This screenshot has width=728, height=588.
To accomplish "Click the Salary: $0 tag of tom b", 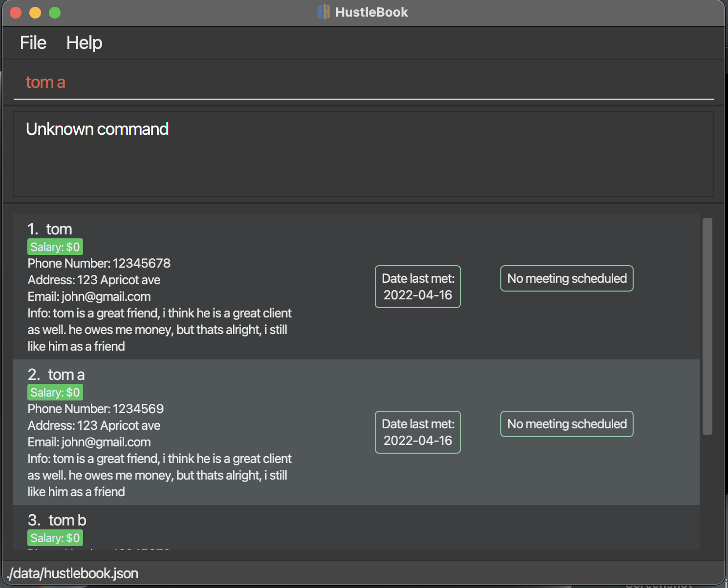I will pyautogui.click(x=55, y=538).
